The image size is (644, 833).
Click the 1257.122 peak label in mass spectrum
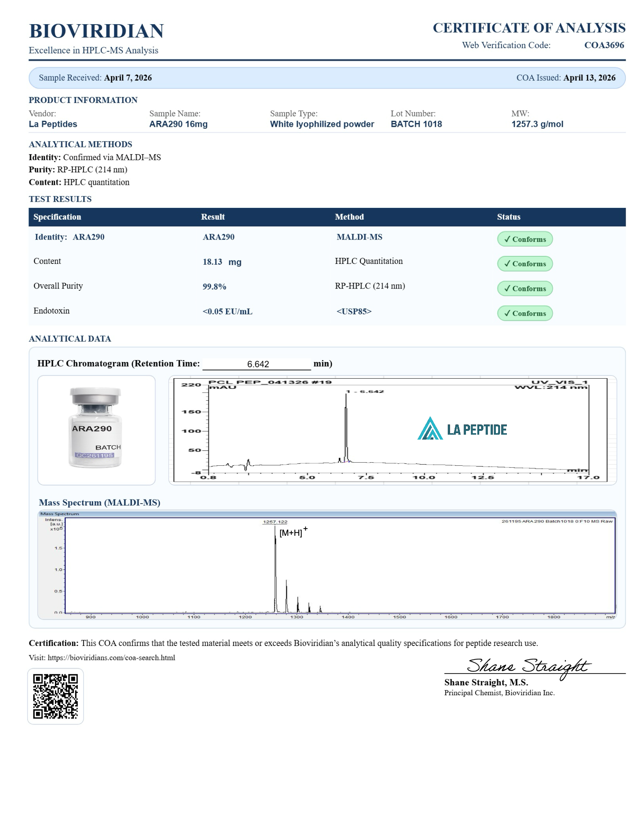click(x=275, y=522)
